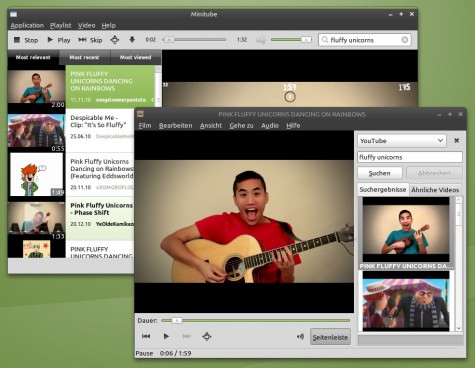
Task: Close the sidebar with the X icon
Action: pos(456,141)
